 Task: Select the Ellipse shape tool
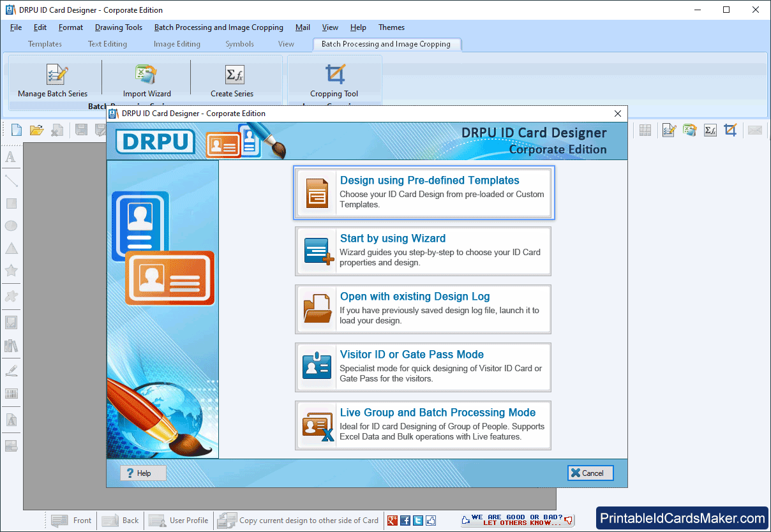tap(11, 226)
